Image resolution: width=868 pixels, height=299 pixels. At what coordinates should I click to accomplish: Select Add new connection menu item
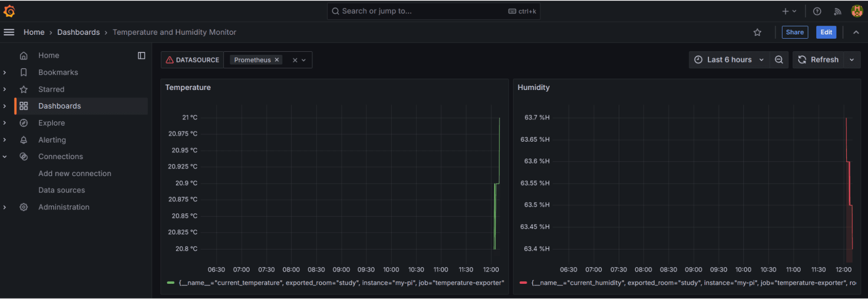tap(75, 173)
